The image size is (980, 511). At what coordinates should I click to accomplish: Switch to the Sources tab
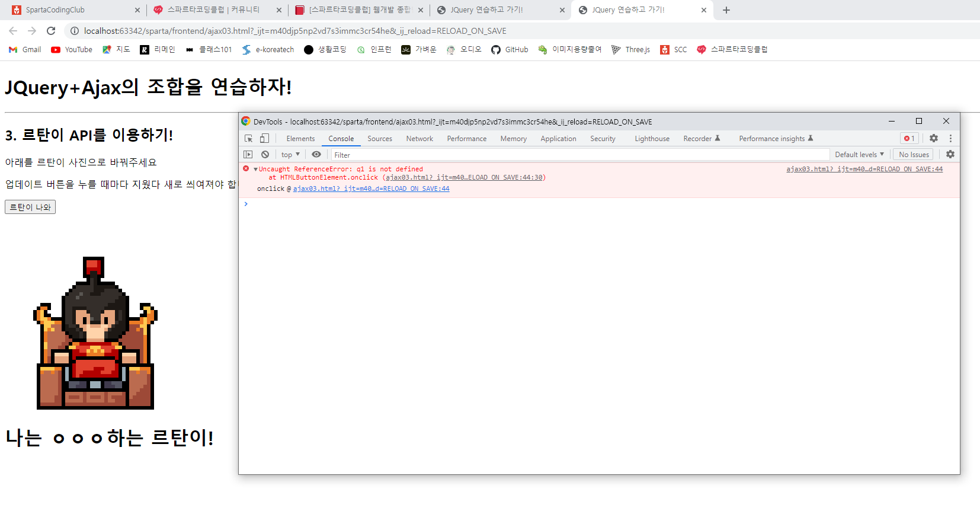pos(380,139)
